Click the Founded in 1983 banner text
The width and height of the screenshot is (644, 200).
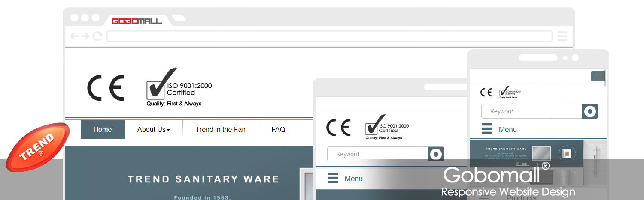[x=203, y=198]
